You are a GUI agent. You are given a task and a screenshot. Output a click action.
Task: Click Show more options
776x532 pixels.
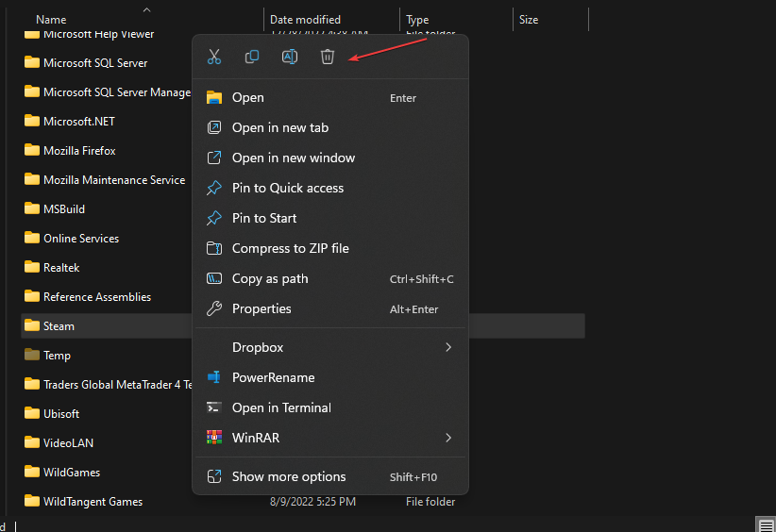click(x=330, y=477)
